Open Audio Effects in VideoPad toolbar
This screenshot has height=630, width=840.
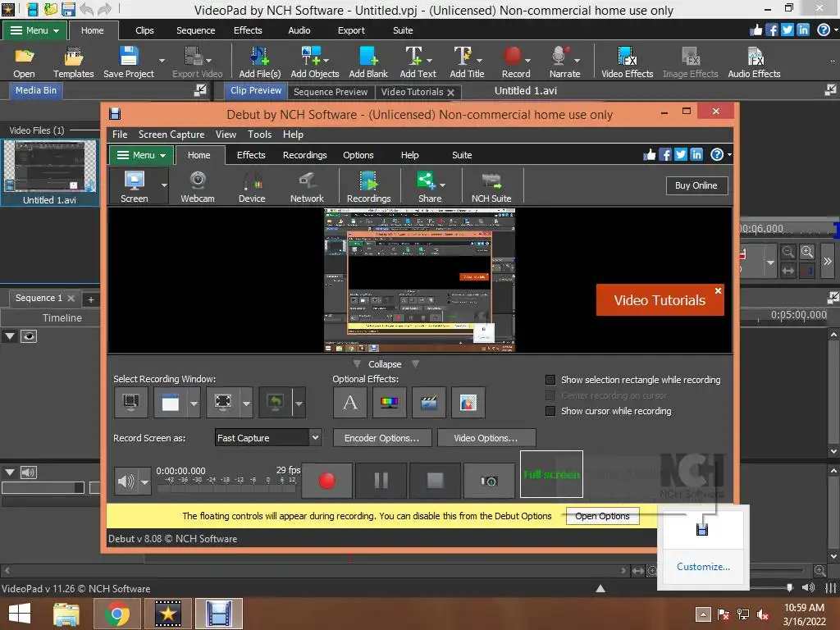click(754, 62)
